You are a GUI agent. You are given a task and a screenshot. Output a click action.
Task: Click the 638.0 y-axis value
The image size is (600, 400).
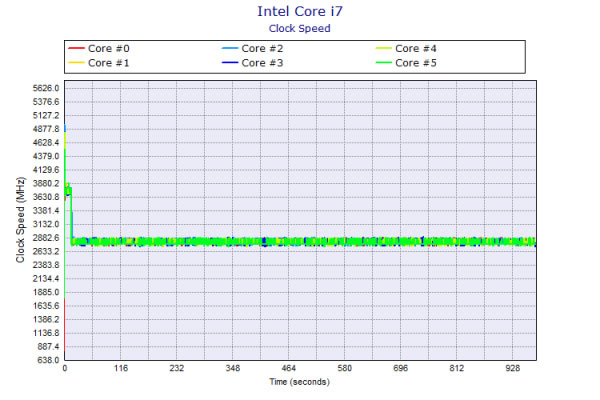48,360
